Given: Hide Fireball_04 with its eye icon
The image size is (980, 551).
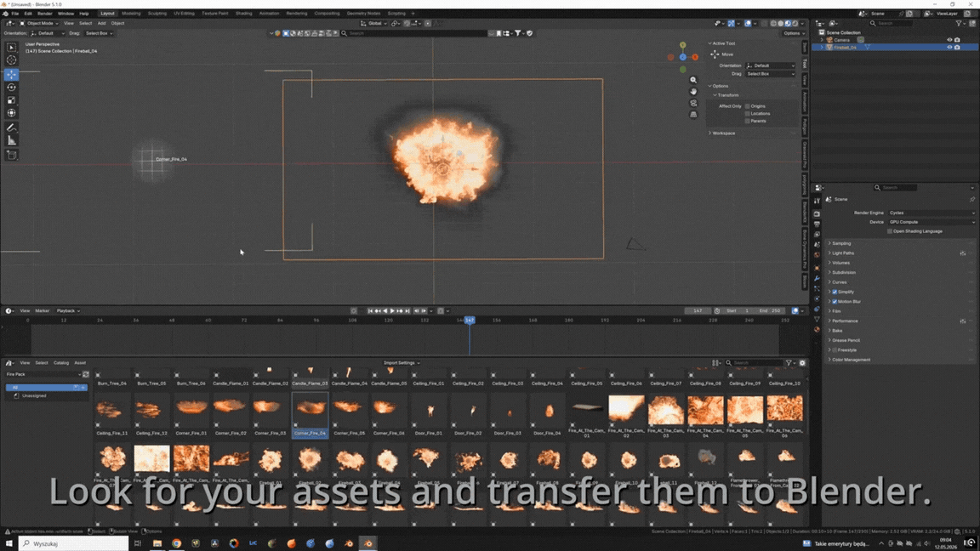Looking at the screenshot, I should [949, 48].
